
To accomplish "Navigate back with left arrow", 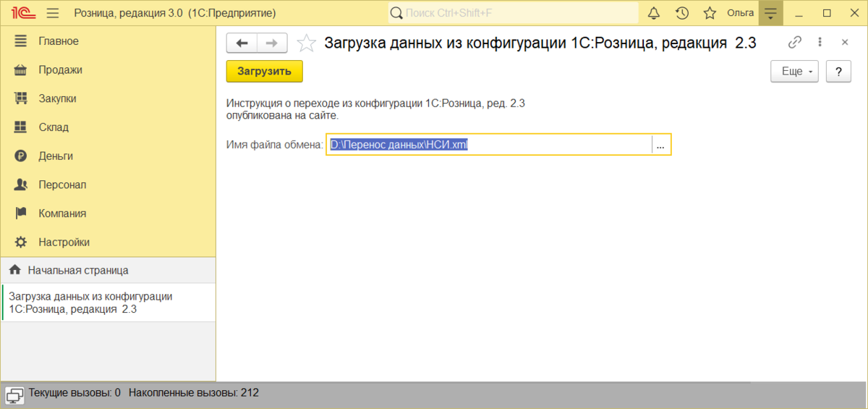I will click(x=242, y=43).
